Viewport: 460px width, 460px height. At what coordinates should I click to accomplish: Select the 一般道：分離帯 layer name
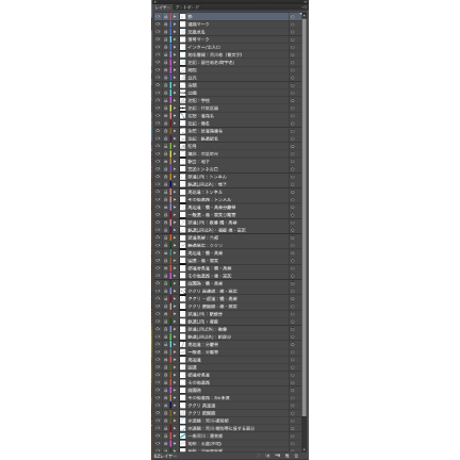[x=203, y=352]
